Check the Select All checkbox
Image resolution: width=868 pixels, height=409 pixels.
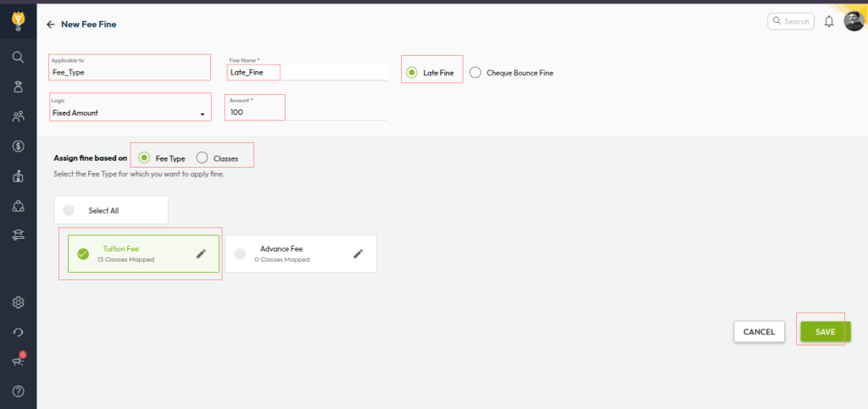click(69, 210)
